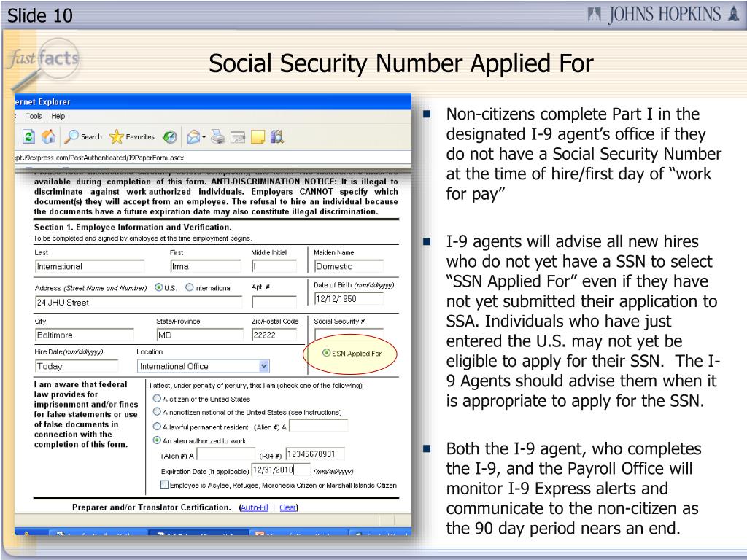
Task: Click the 'Preparer and/or Translator Certification.' heading
Action: (152, 507)
